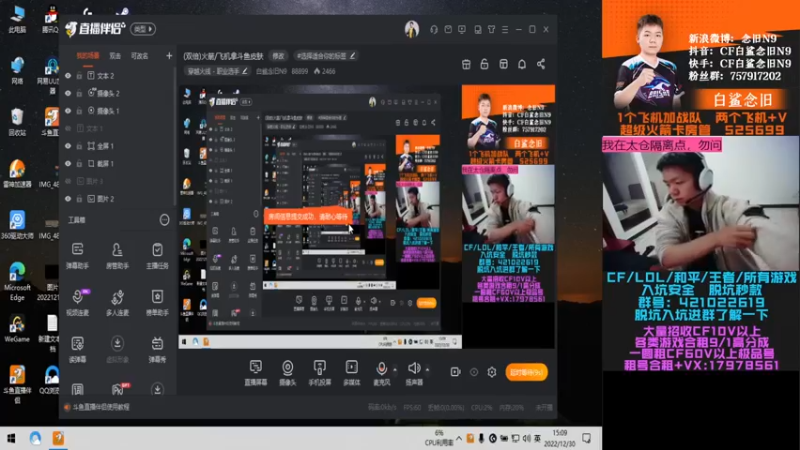The width and height of the screenshot is (800, 450).
Task: Open the 多人连麦 tool
Action: click(x=117, y=302)
